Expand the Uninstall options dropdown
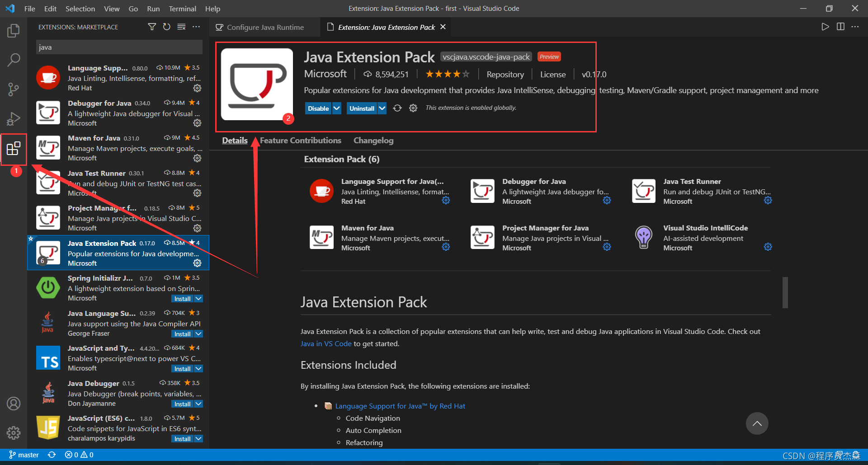Viewport: 868px width, 465px height. [x=382, y=108]
